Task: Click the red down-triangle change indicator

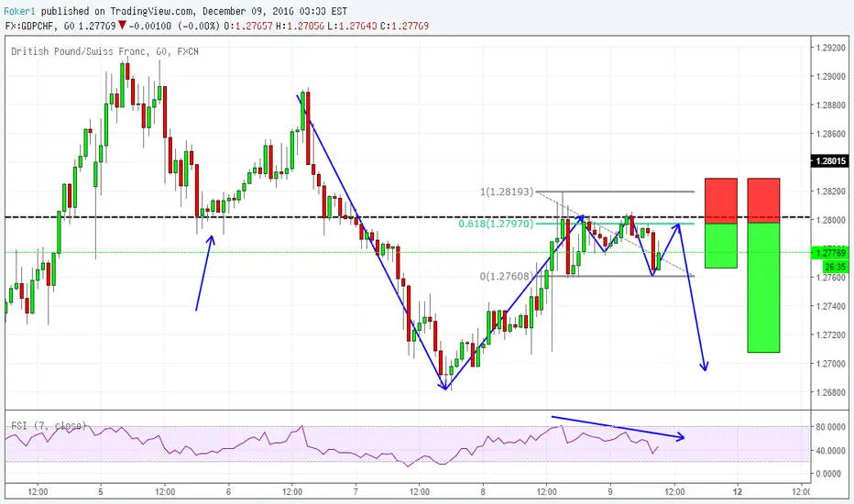Action: [122, 25]
